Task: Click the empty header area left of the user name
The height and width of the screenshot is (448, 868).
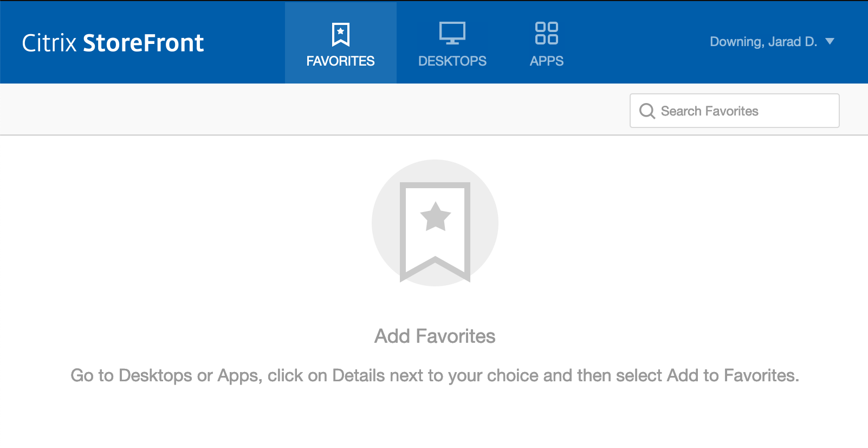Action: (637, 42)
